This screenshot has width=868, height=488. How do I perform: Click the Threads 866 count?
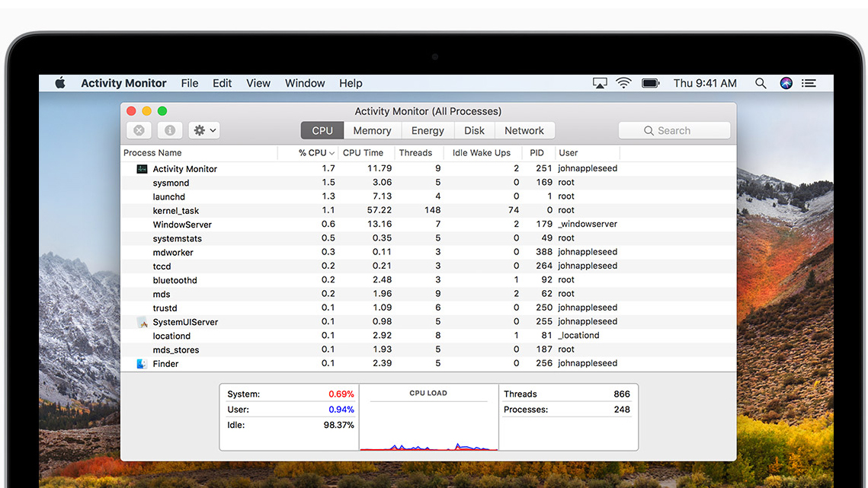click(622, 394)
